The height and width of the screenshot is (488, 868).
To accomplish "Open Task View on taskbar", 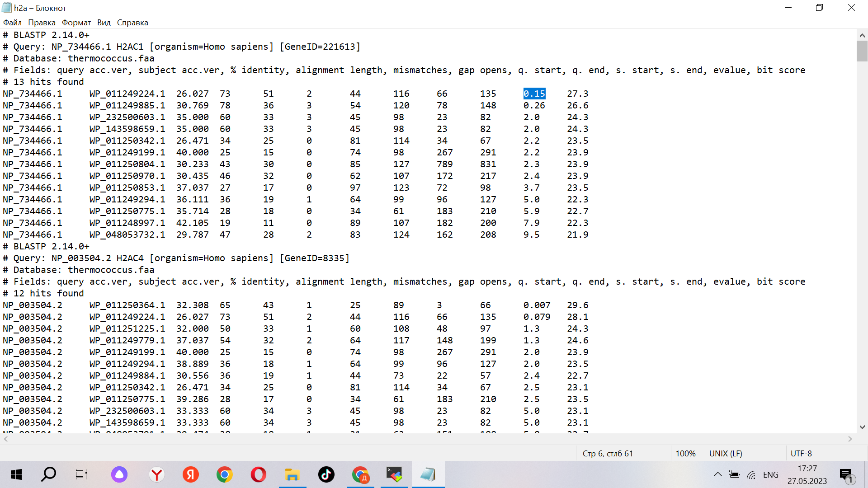I will [x=81, y=474].
